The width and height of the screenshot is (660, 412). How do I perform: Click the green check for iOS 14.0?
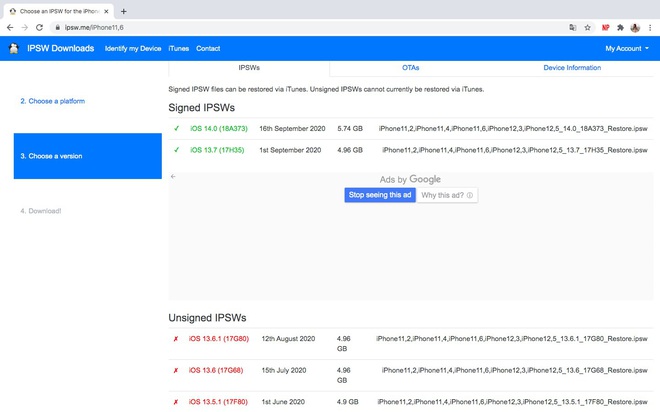click(x=176, y=128)
